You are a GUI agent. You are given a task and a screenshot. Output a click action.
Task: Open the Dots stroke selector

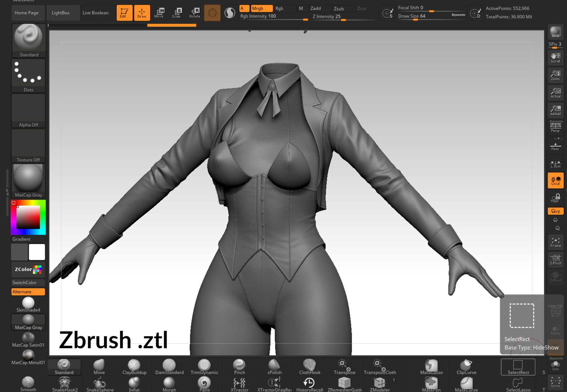[x=28, y=76]
